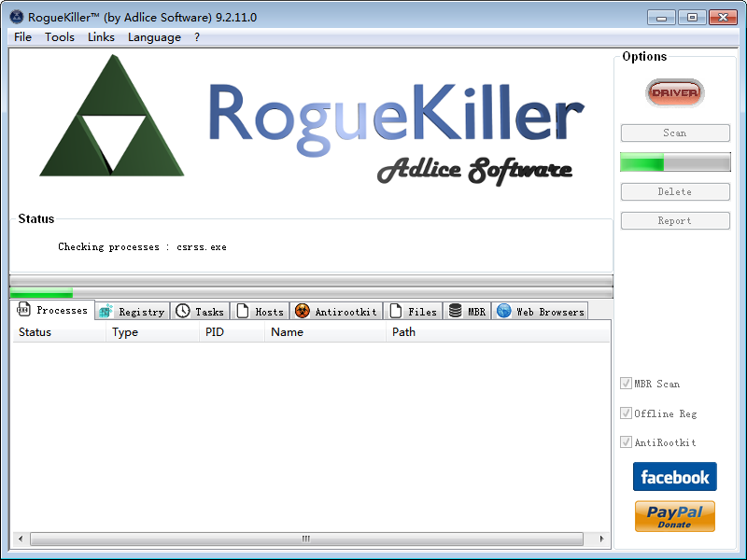Minimize the RogueKiller window

[661, 18]
